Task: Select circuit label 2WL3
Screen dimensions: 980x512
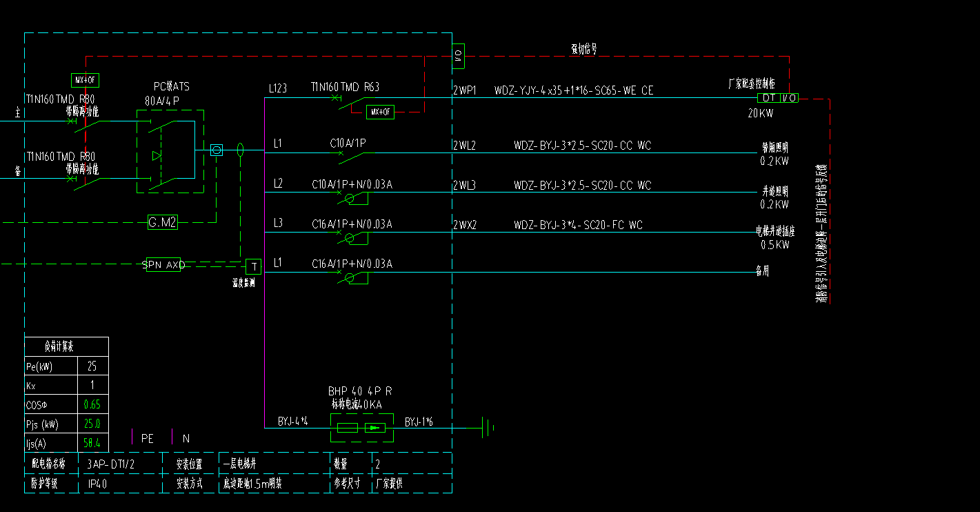Action: pos(465,186)
